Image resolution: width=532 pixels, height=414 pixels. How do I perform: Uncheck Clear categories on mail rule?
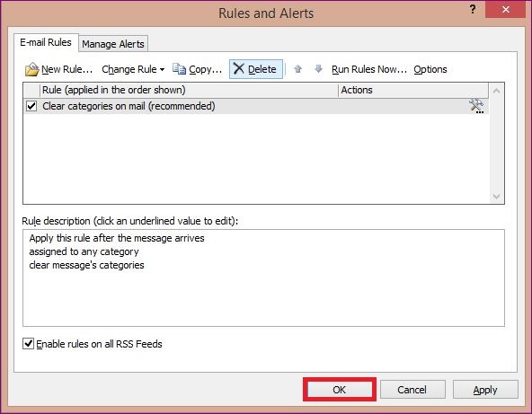31,106
